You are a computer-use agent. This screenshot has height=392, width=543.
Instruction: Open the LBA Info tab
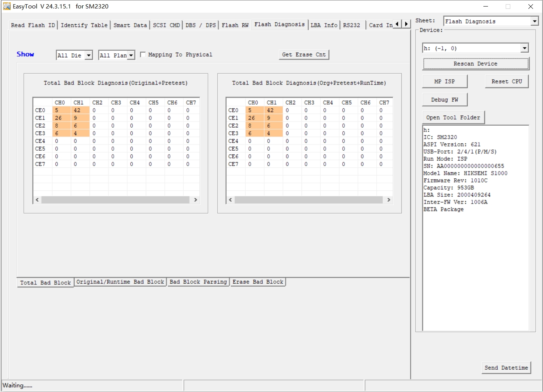(x=324, y=25)
